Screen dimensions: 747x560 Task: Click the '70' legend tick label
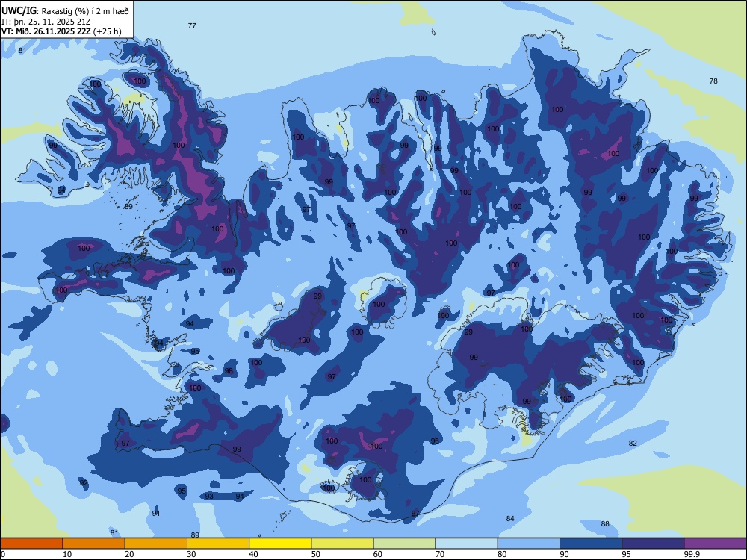point(440,554)
